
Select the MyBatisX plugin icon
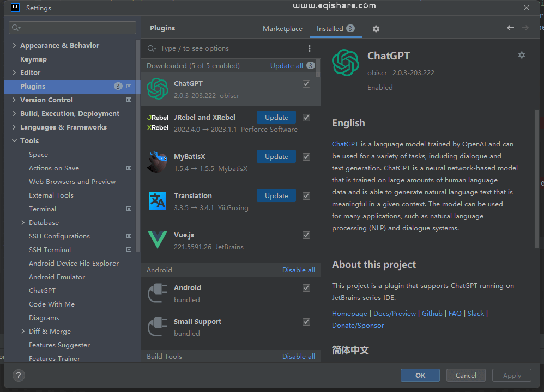(x=158, y=162)
